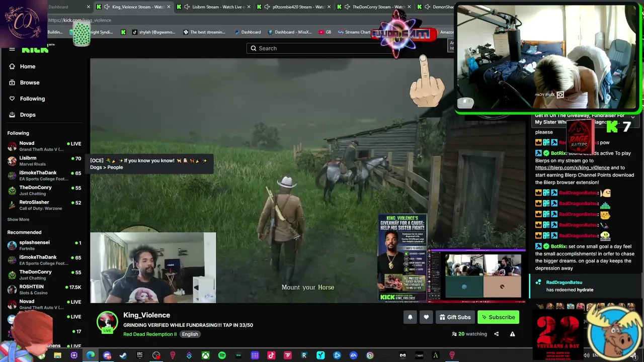Screen dimensions: 644x362
Task: Open Microsoft Edge from the taskbar
Action: 91,355
